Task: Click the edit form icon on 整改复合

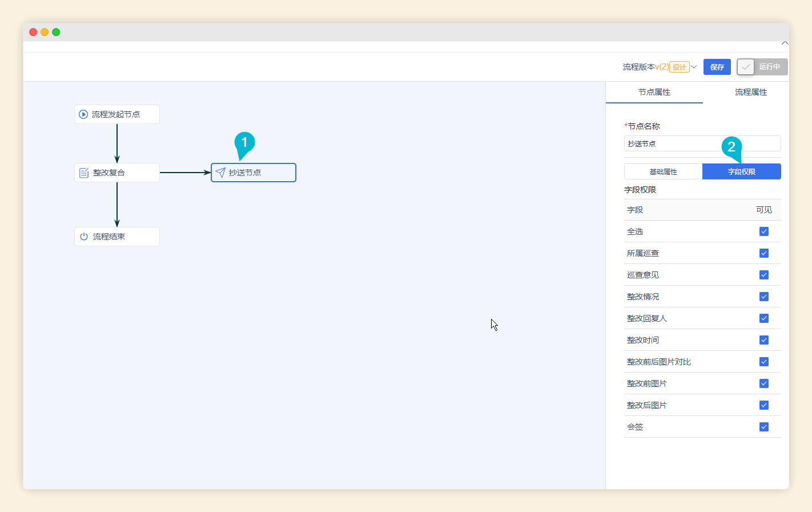Action: (84, 173)
